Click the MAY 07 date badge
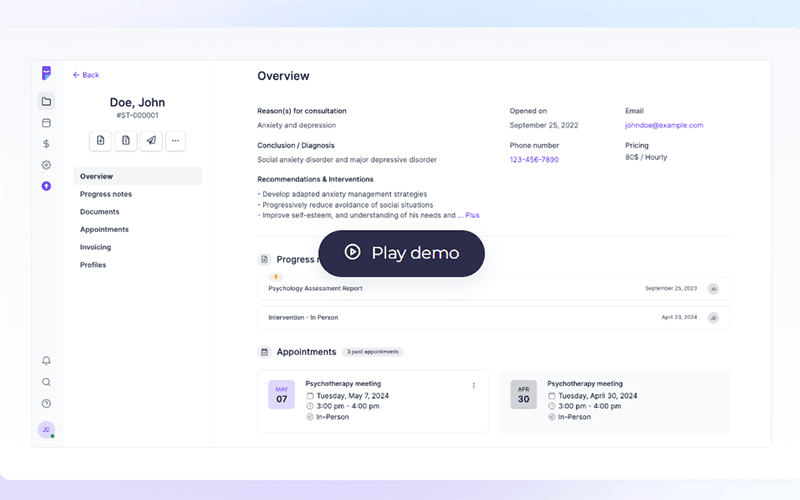 point(282,394)
